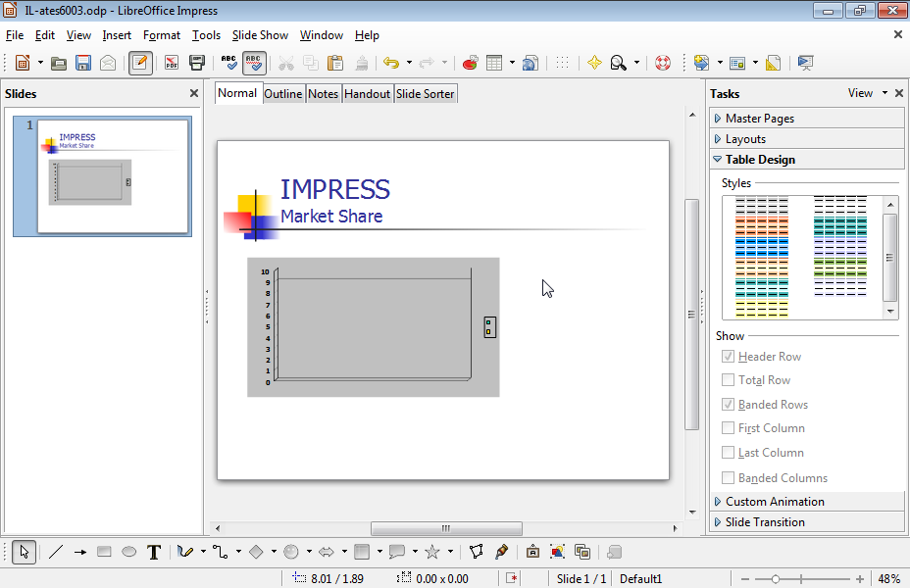Click the Display Grid icon
This screenshot has width=910, height=588.
(562, 63)
